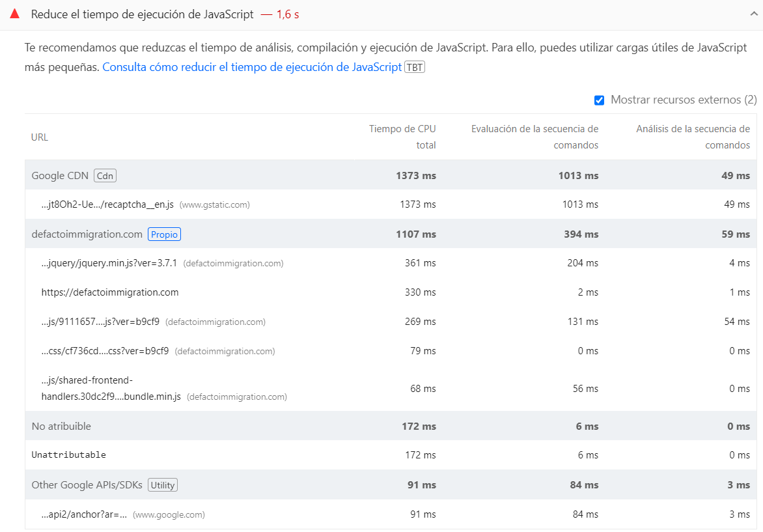Select the No atribuible group row

point(391,426)
